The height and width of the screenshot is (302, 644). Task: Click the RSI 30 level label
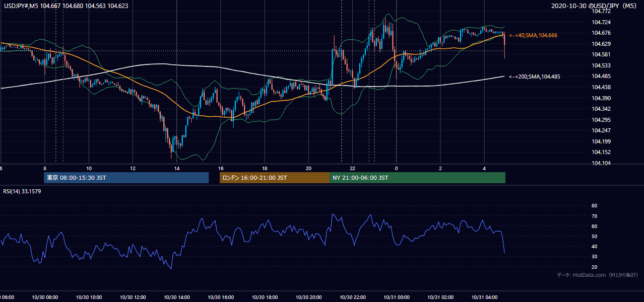click(x=594, y=257)
